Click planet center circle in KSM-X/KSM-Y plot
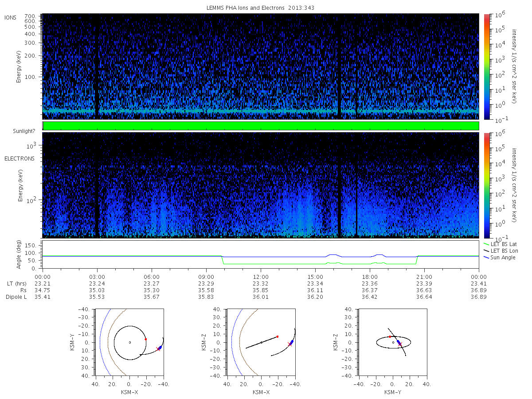This screenshot has height=399, width=532. [x=129, y=342]
